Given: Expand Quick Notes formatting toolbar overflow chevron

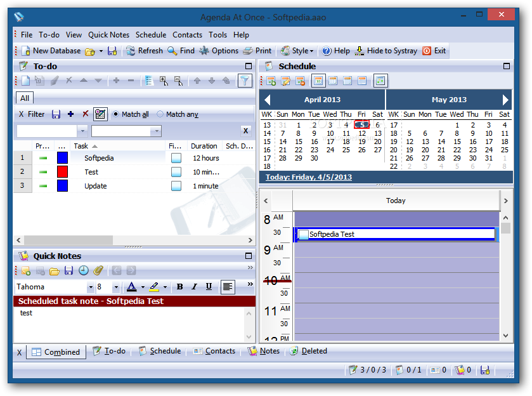Looking at the screenshot, I should pos(250,284).
